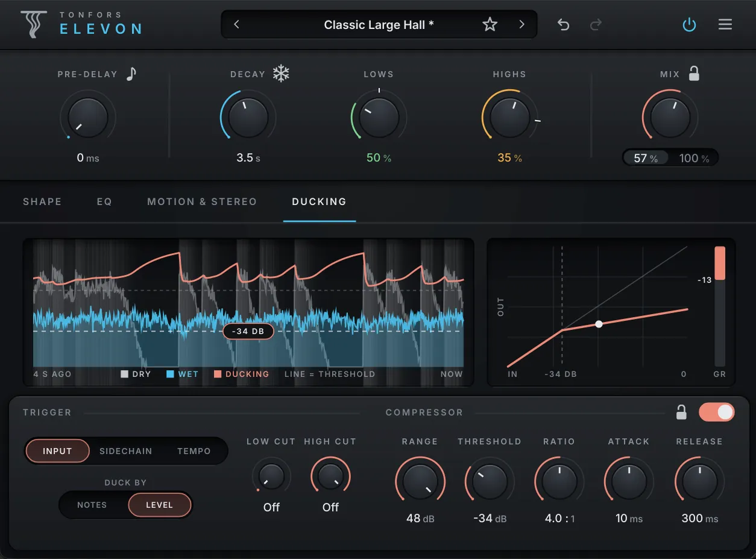Favorite the preset with the star icon

tap(490, 24)
